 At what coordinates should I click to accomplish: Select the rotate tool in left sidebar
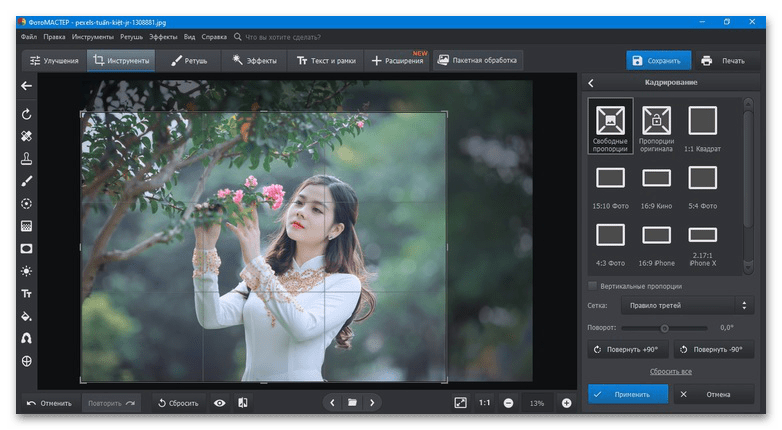point(26,114)
